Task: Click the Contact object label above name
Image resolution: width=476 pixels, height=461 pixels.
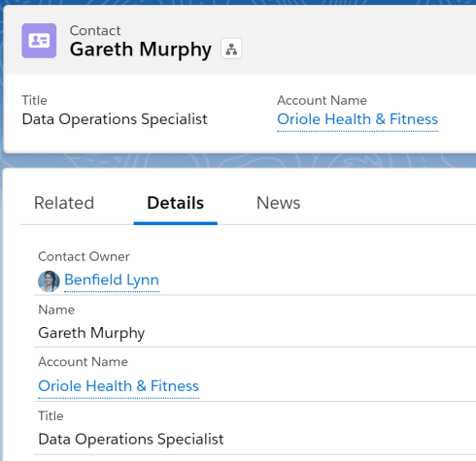Action: click(x=95, y=31)
